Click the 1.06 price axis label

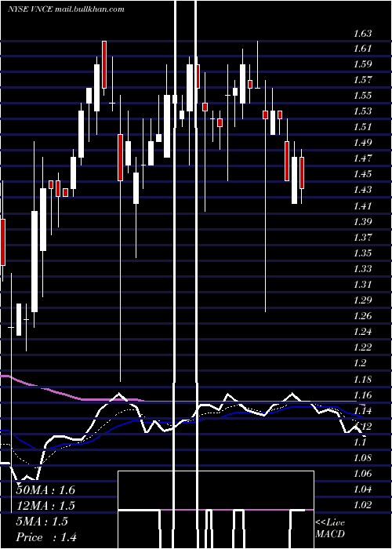[362, 474]
